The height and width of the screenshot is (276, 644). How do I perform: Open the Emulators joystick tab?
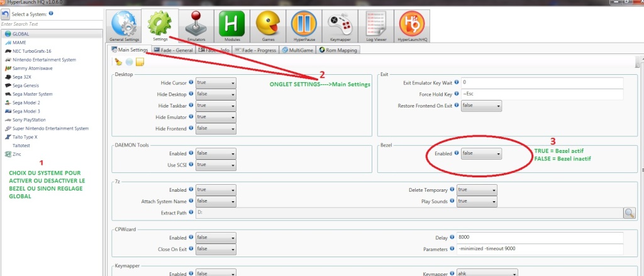click(196, 26)
